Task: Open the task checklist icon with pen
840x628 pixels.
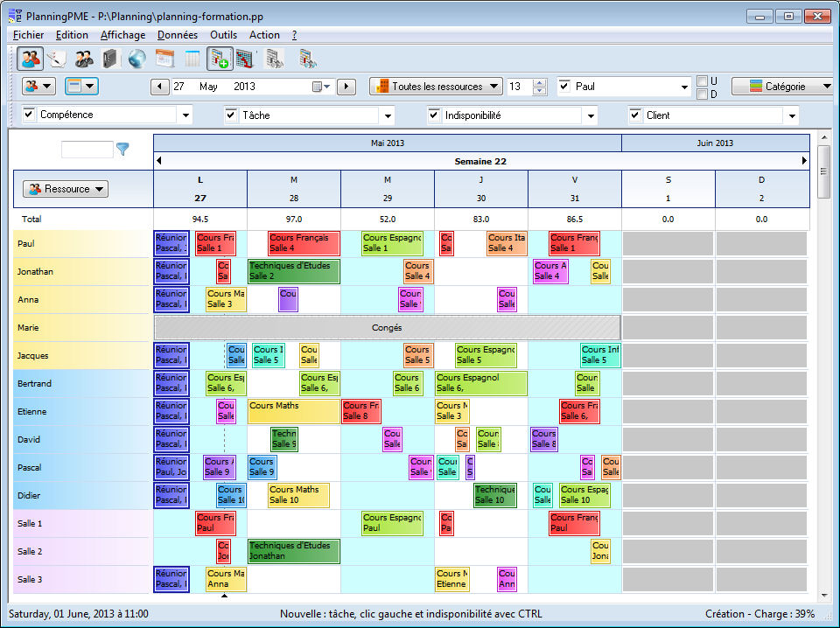Action: point(57,59)
